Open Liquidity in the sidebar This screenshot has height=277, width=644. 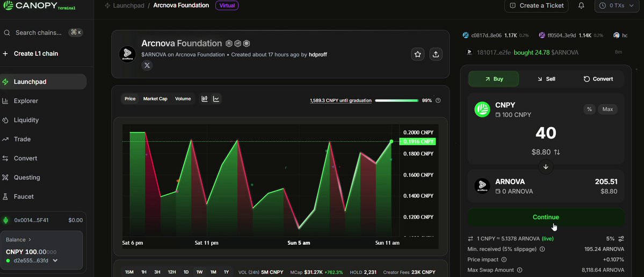pyautogui.click(x=20, y=120)
